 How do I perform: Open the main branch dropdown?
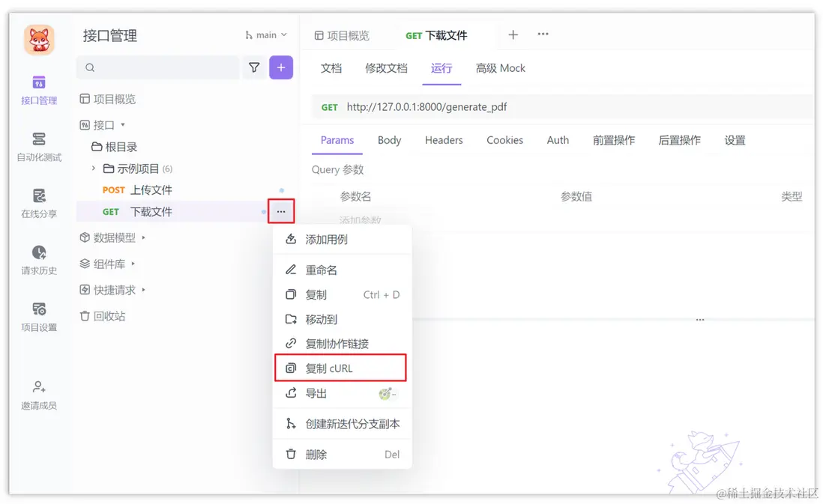266,34
